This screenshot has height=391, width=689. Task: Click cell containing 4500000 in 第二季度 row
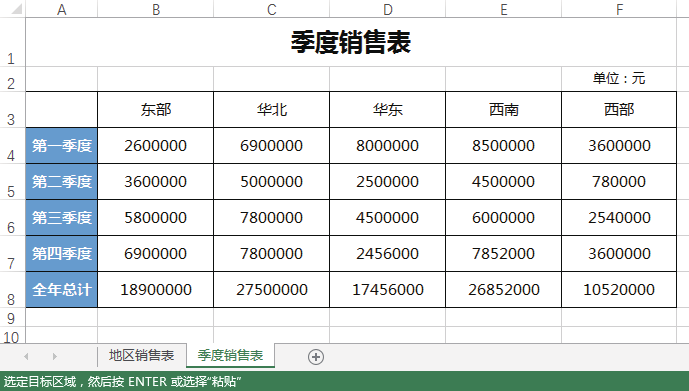point(504,182)
